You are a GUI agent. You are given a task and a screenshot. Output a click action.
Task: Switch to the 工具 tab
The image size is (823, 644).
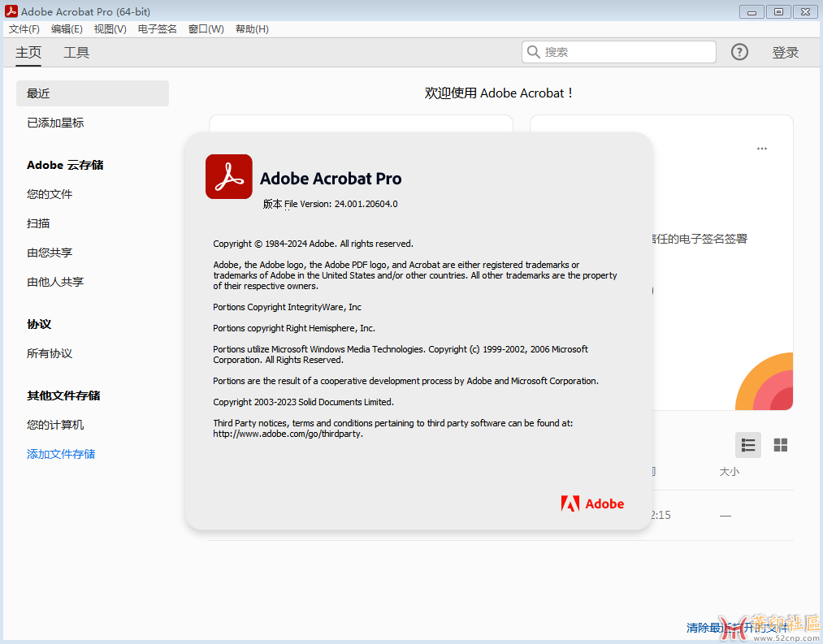[x=76, y=53]
